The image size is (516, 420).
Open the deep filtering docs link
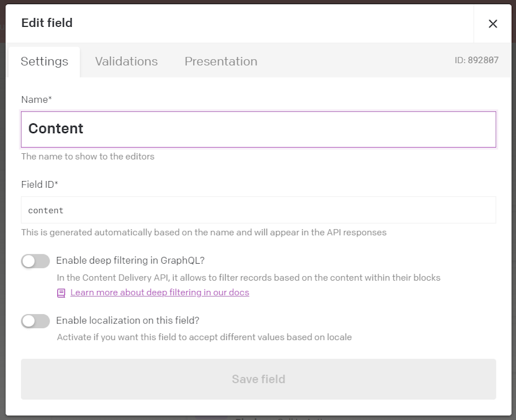[159, 292]
